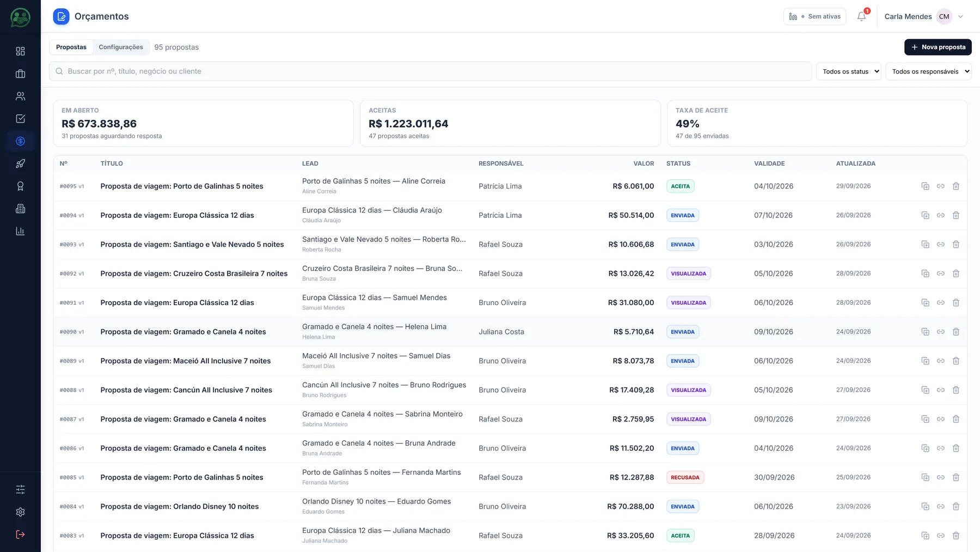Delete proposal #0092 Cruzeiro Costa Brasileira

click(955, 274)
